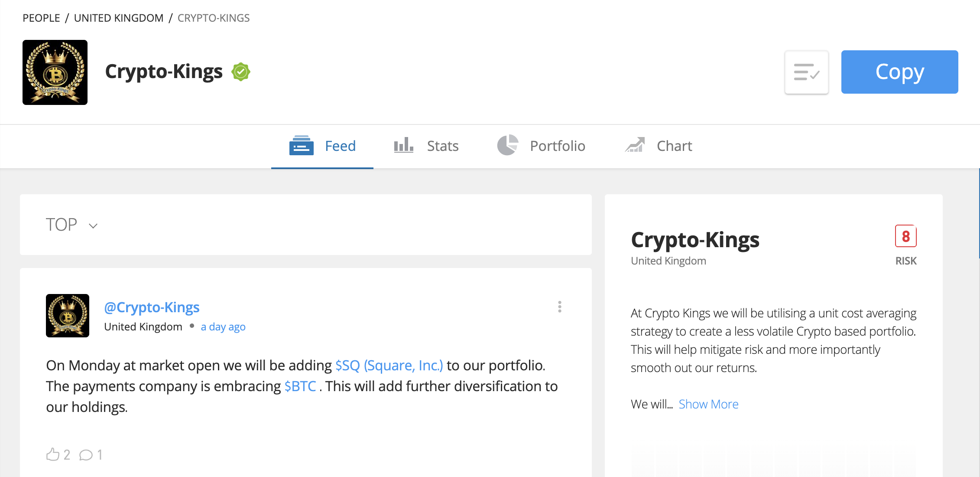Screen dimensions: 980x477
Task: Switch to the Portfolio tab
Action: [541, 146]
